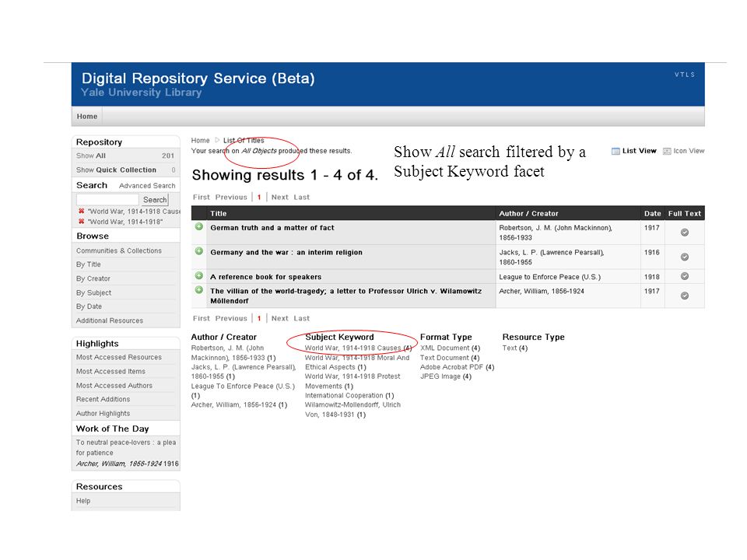Browse By Creator
The image size is (747, 560).
(x=93, y=278)
